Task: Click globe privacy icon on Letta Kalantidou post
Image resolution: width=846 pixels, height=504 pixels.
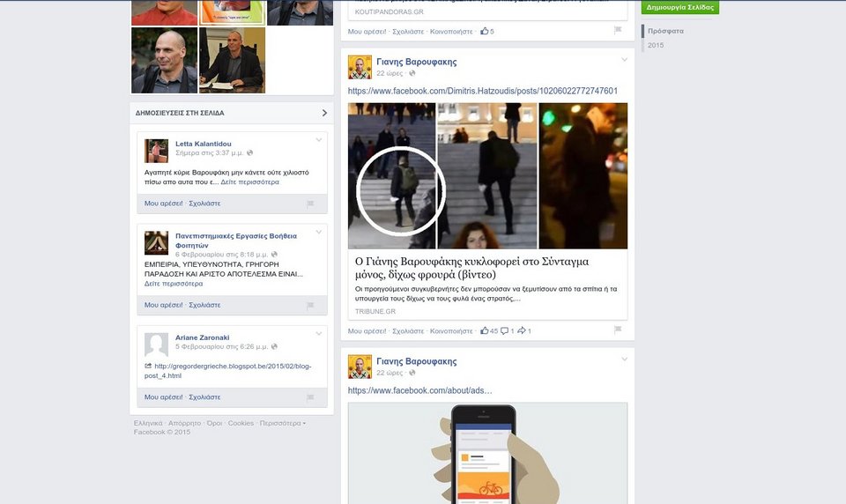Action: [249, 152]
